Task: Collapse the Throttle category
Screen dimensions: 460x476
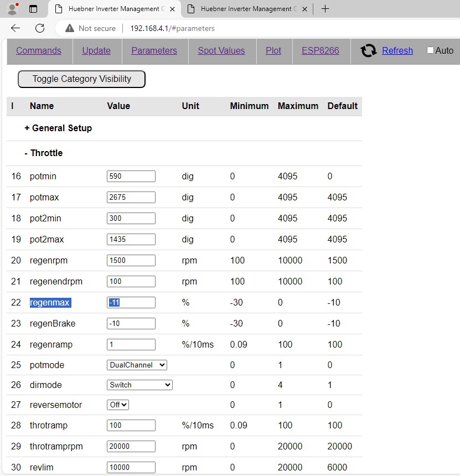Action: [44, 153]
